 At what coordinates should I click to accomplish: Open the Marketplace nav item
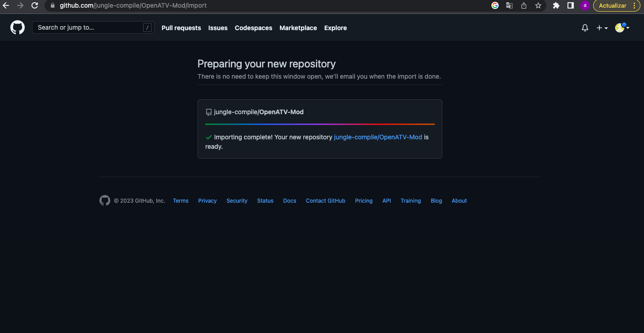coord(298,28)
